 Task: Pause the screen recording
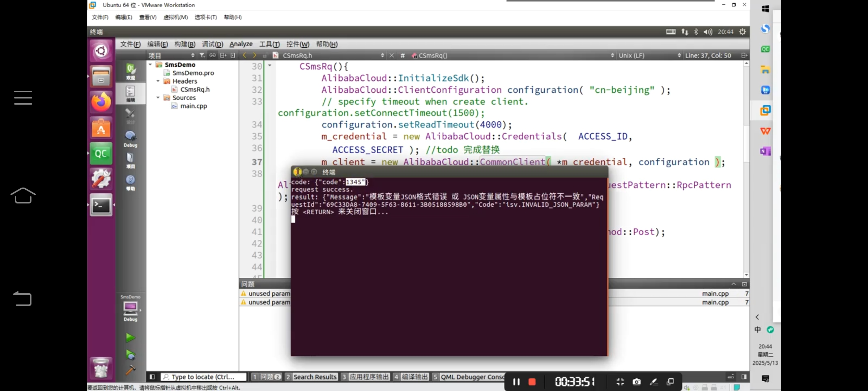[516, 382]
